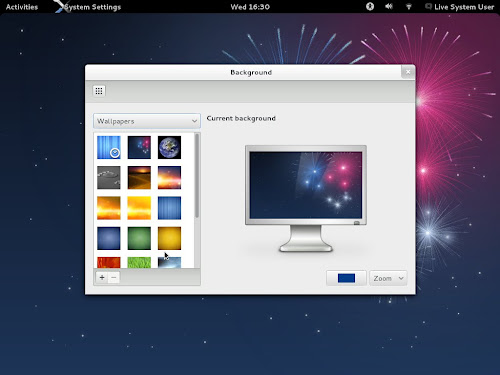Select the yellow gradient wallpaper
The width and height of the screenshot is (500, 375).
[x=169, y=238]
